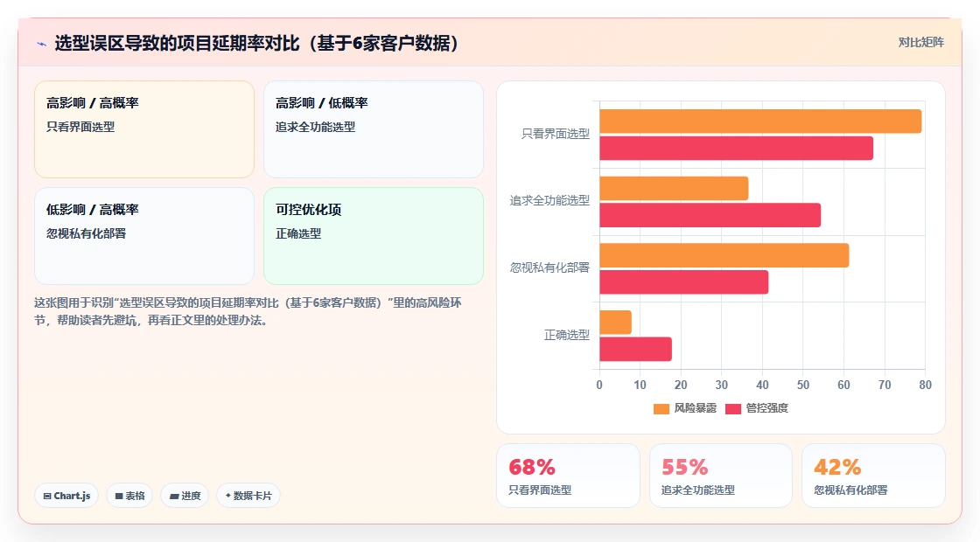Click the red 忽视私有化部署 chart bar
980x542 pixels.
pyautogui.click(x=683, y=282)
